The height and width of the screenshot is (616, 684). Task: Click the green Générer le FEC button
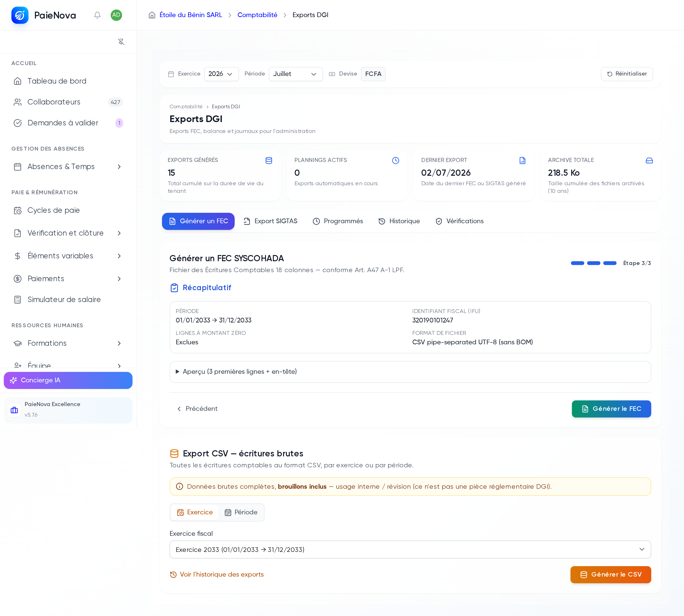pyautogui.click(x=611, y=409)
